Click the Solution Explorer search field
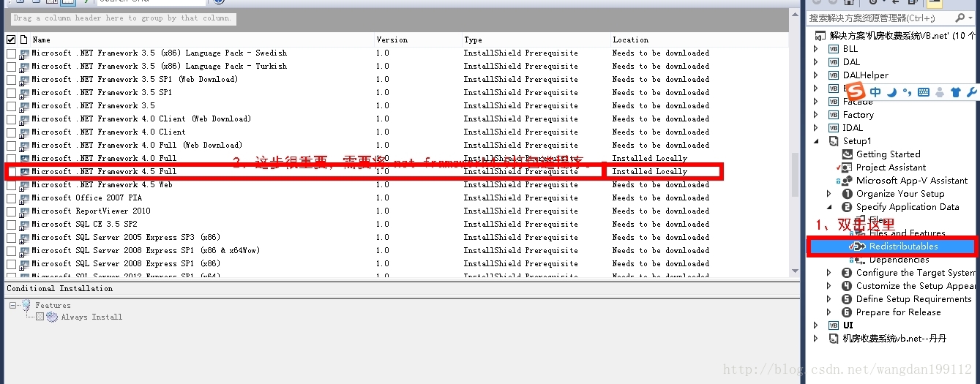The image size is (980, 384). click(880, 18)
